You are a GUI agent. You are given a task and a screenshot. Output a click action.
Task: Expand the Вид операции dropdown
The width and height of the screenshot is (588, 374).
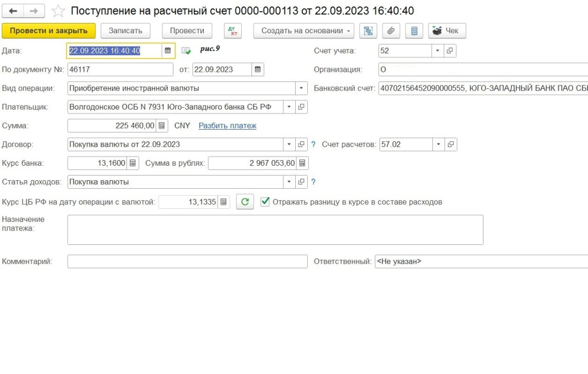[x=301, y=88]
